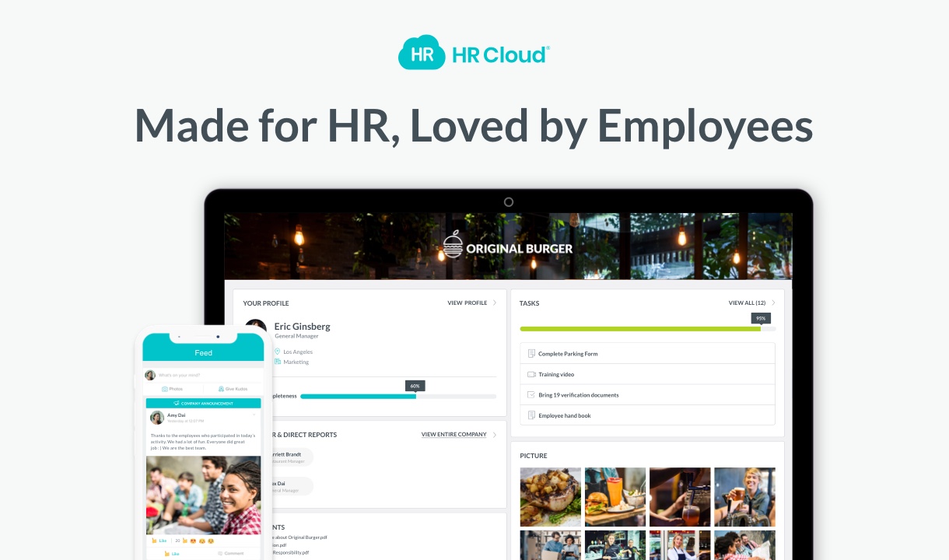Click the Employee hand book document icon
Viewport: 949px width, 560px height.
pos(531,415)
